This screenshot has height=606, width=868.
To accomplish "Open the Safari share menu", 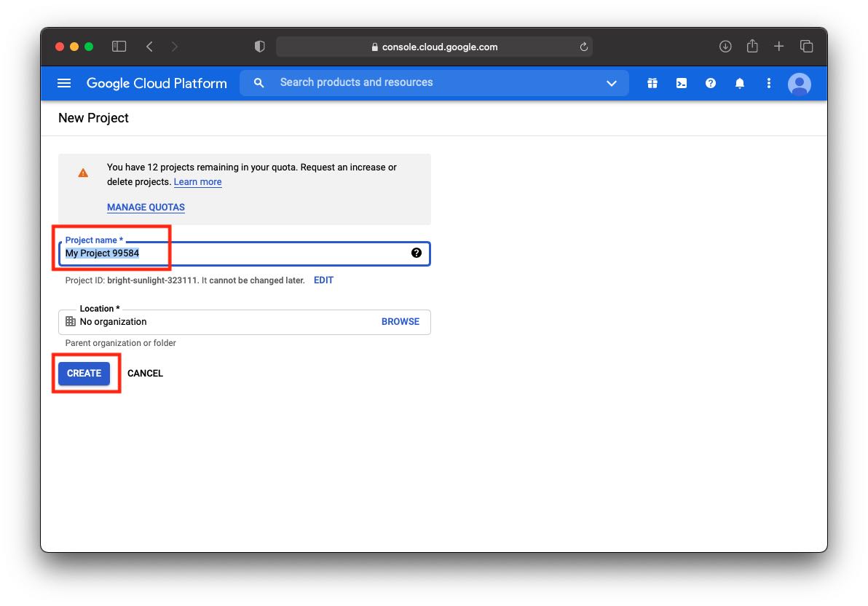I will point(751,46).
